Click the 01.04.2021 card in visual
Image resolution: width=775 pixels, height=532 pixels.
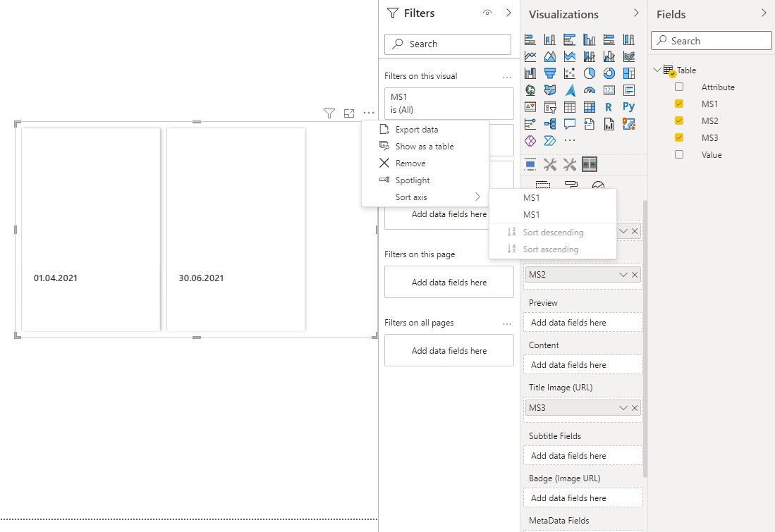(90, 230)
